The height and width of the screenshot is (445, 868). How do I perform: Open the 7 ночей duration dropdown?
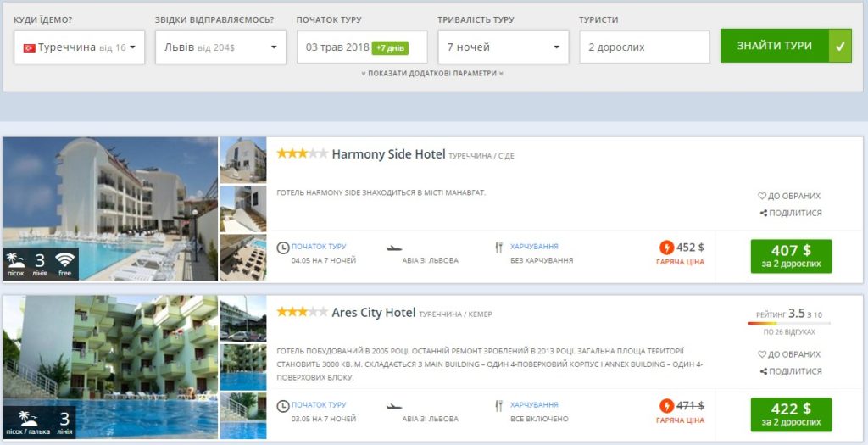point(504,47)
